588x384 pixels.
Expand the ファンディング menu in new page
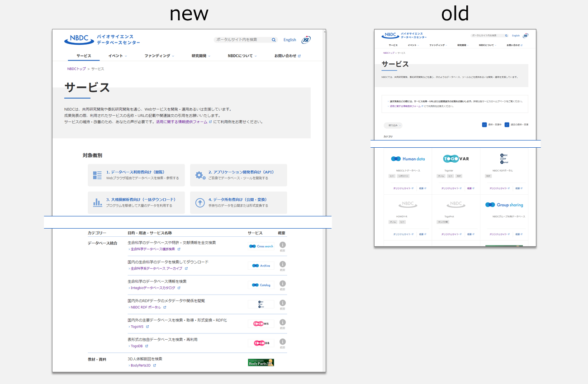pyautogui.click(x=159, y=56)
